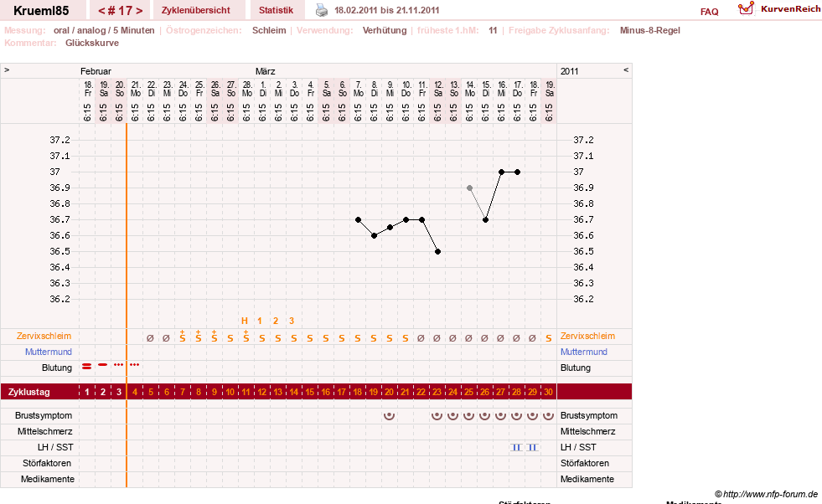The height and width of the screenshot is (504, 822).
Task: Click the 'Glückskurve' comment text
Action: (x=92, y=43)
